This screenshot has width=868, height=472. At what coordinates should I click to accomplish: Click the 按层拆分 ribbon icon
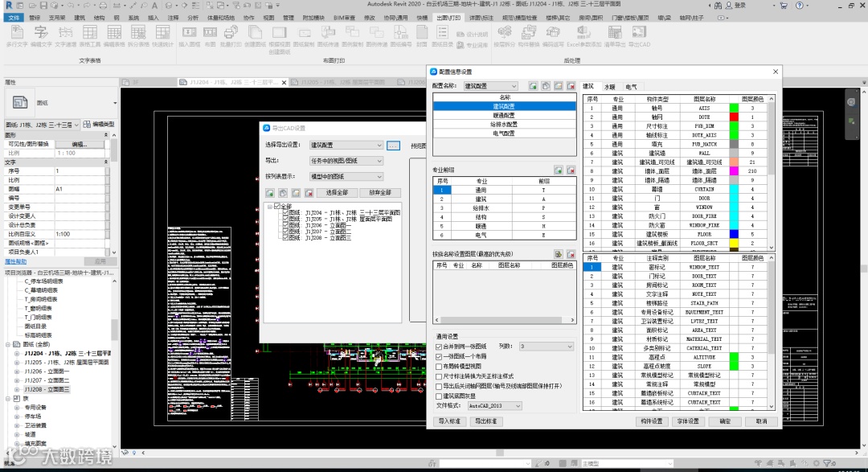click(x=504, y=33)
